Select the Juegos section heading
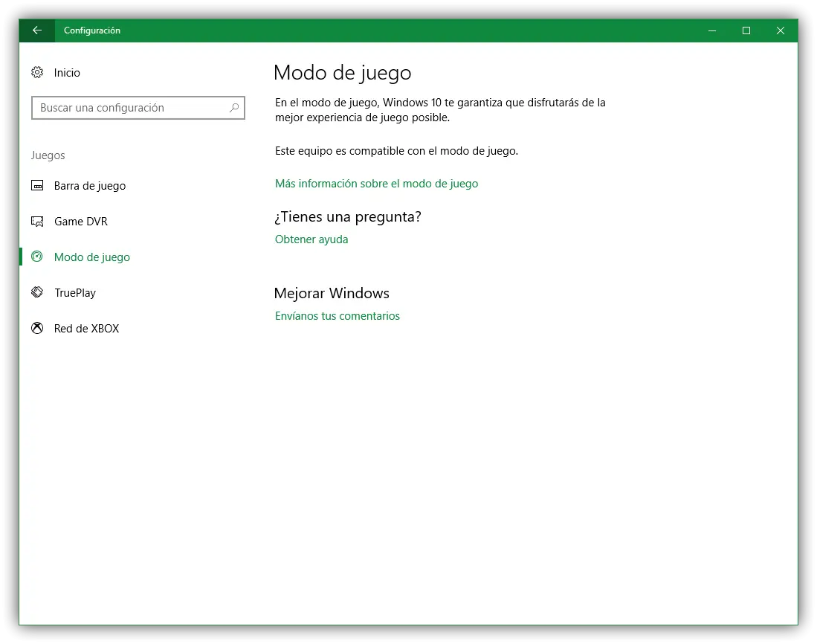 [x=48, y=155]
